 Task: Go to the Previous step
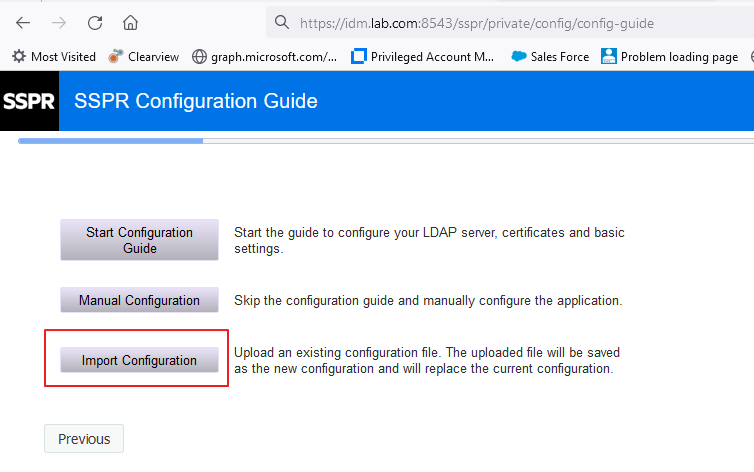coord(84,439)
